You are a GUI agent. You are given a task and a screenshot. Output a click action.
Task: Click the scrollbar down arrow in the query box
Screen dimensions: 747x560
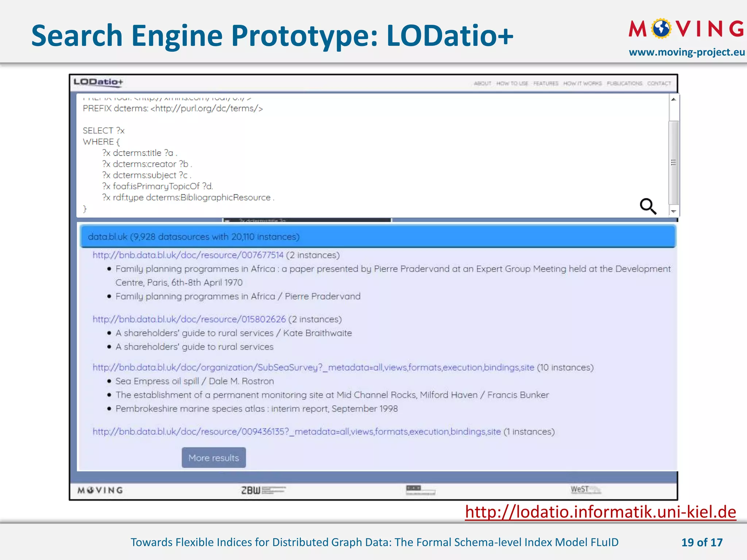[x=674, y=211]
